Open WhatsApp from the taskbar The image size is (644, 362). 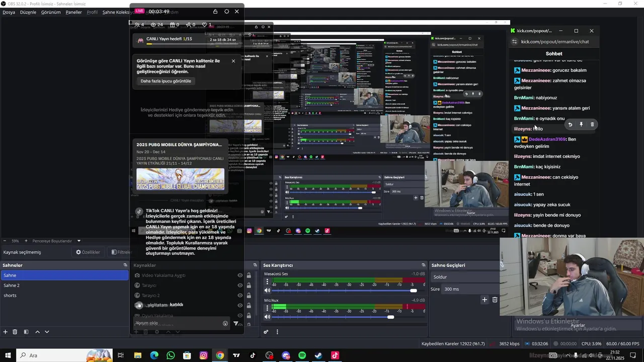pyautogui.click(x=171, y=355)
